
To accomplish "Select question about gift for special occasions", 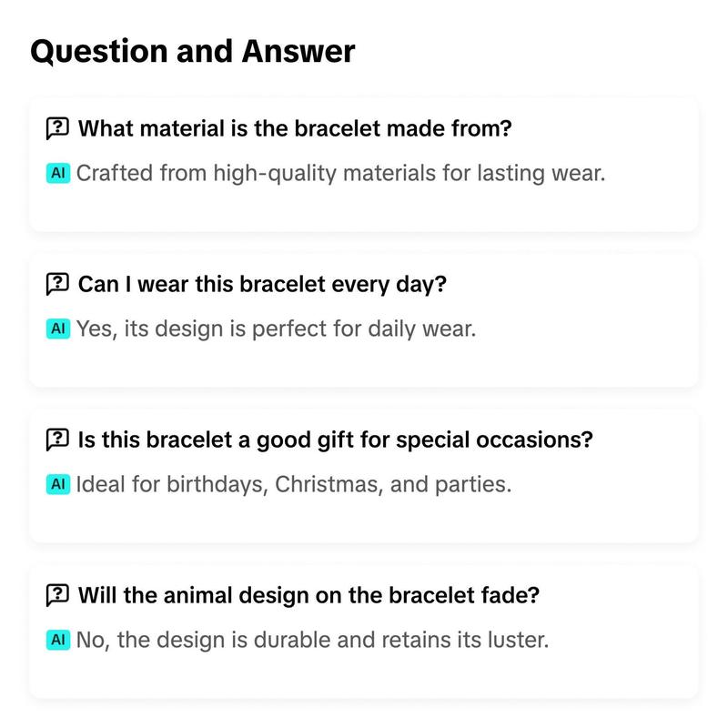I will pyautogui.click(x=335, y=440).
